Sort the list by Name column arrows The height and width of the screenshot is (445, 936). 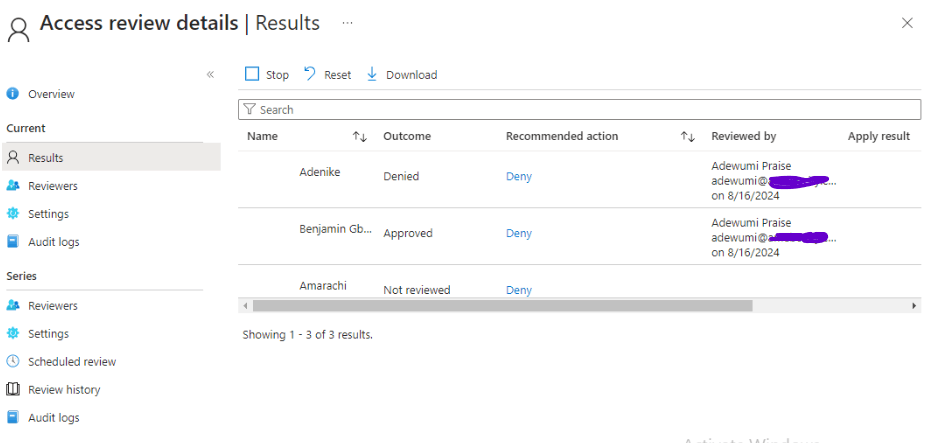360,137
